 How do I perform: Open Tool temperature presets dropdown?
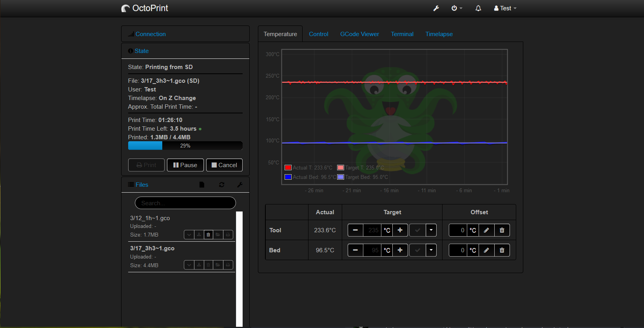431,230
